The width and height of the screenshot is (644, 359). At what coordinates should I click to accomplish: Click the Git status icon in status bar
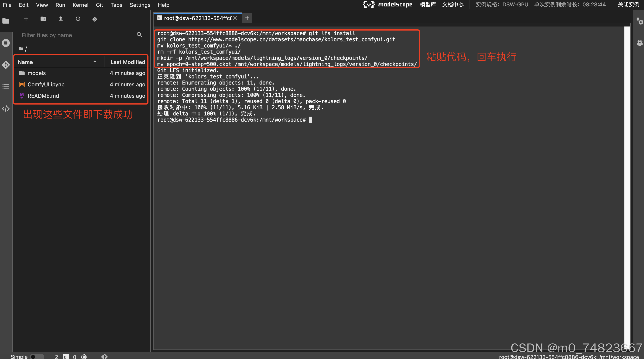tap(104, 356)
